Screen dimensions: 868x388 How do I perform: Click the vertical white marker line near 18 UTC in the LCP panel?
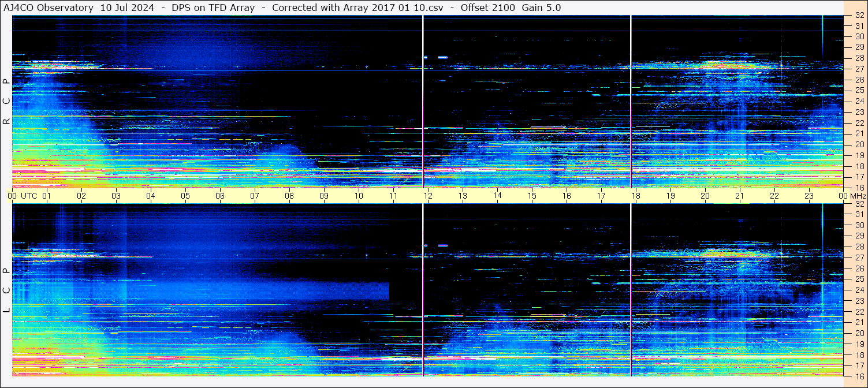click(631, 290)
